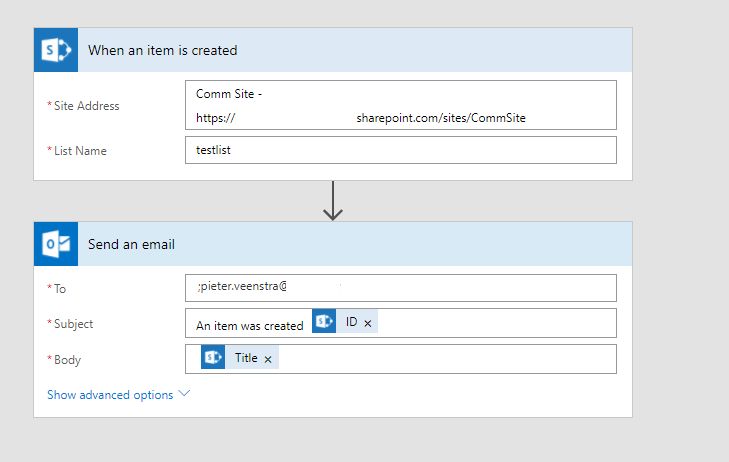Click the Subject label

click(73, 324)
